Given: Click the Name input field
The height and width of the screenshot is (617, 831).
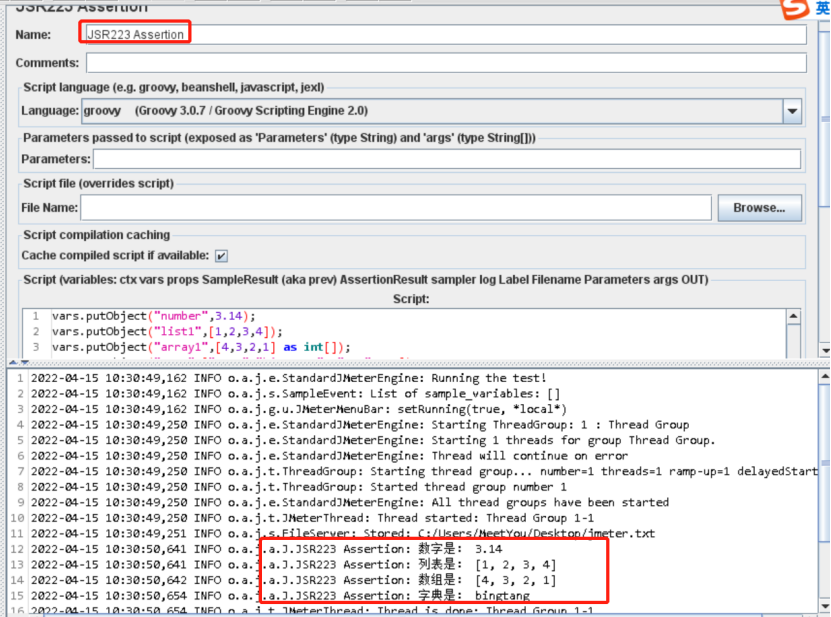Looking at the screenshot, I should point(446,34).
